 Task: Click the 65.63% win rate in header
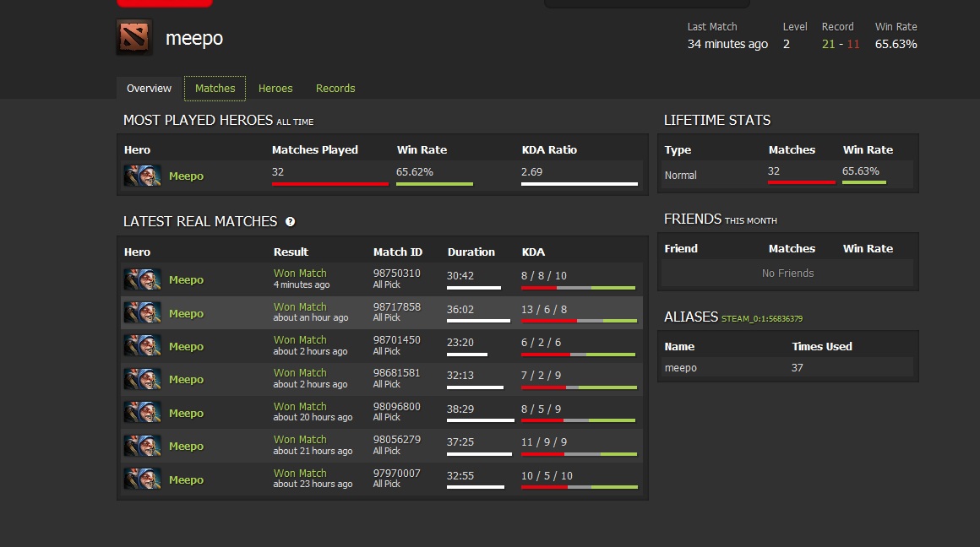click(896, 45)
